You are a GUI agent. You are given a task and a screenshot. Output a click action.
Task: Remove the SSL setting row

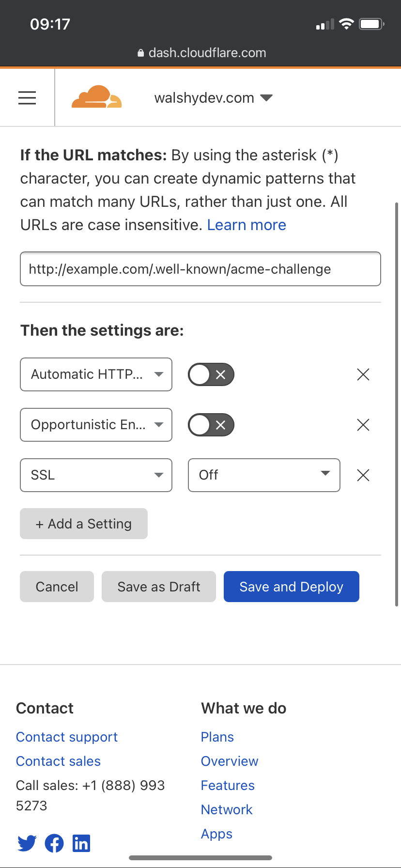(363, 475)
